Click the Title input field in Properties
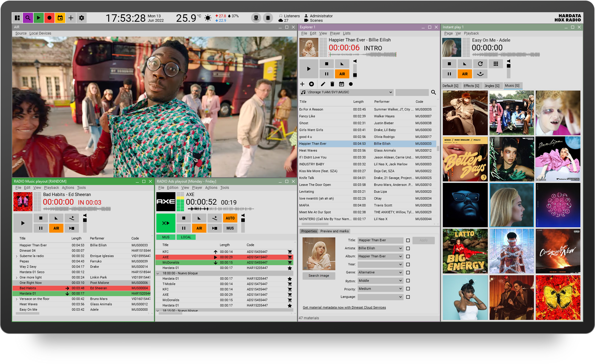 point(380,240)
